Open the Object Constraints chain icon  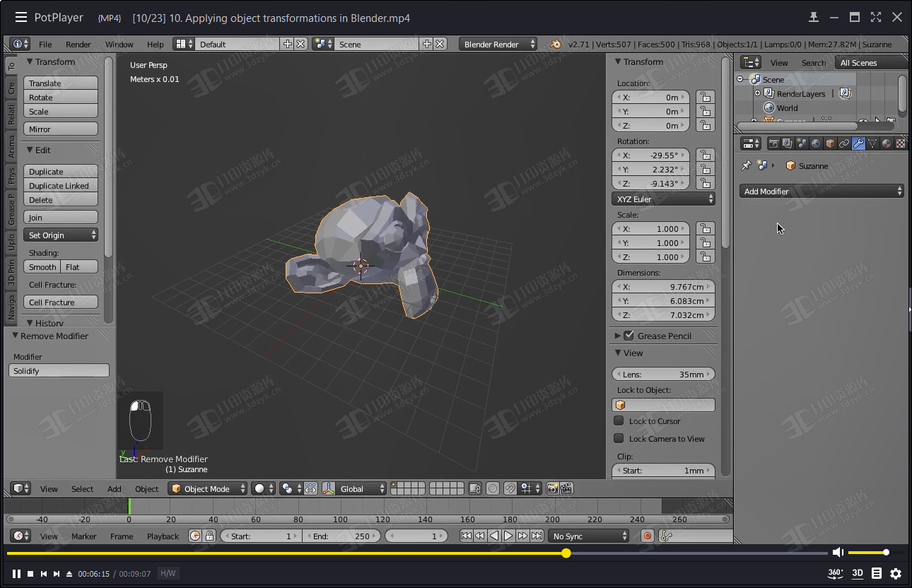[844, 143]
